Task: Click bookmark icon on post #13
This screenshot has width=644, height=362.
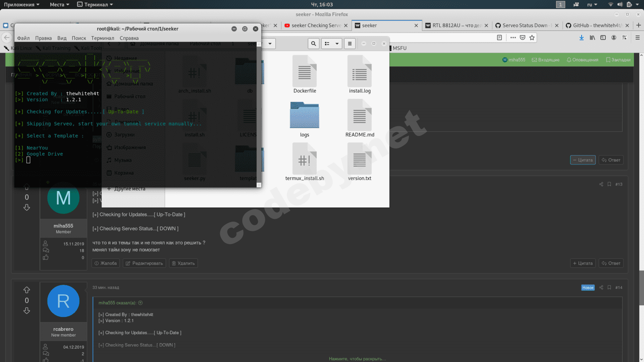Action: (609, 184)
